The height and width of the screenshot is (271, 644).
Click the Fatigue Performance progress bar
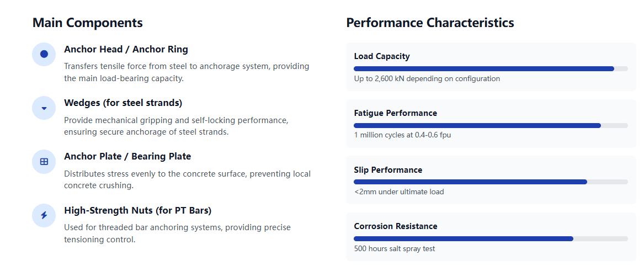[x=491, y=126]
